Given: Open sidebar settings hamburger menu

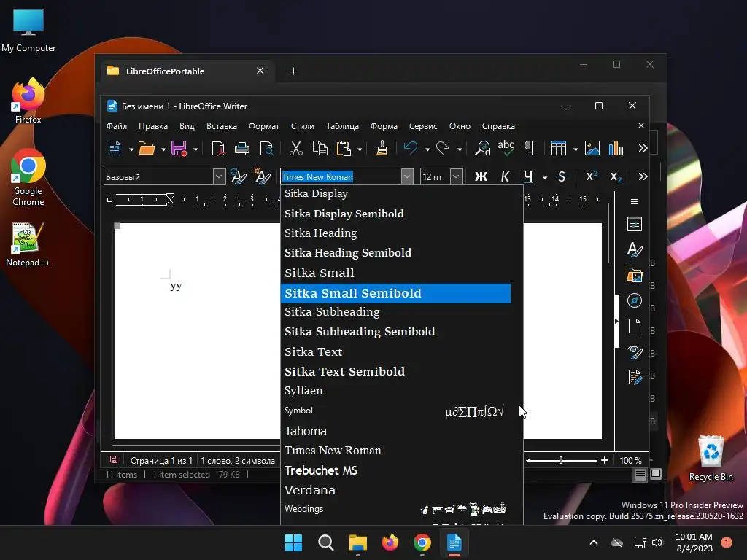Looking at the screenshot, I should (635, 201).
